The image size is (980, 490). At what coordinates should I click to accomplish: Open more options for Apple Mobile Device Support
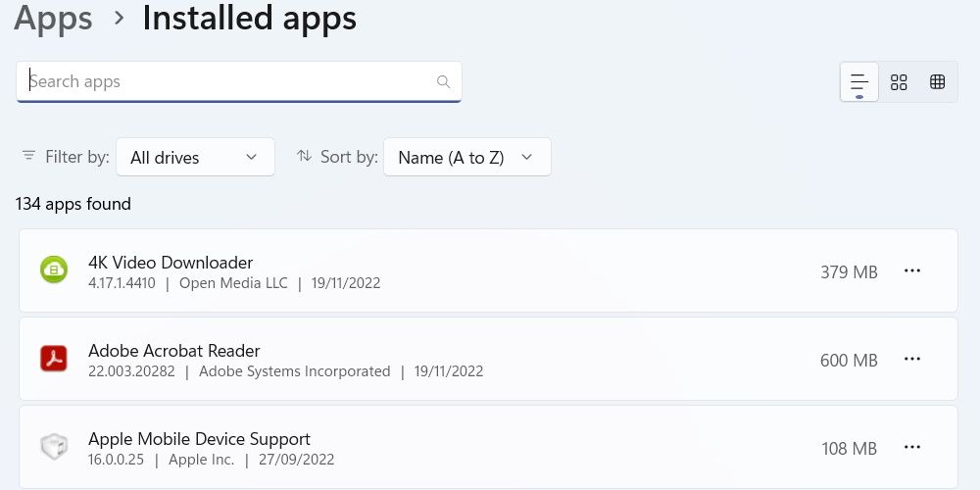[912, 448]
